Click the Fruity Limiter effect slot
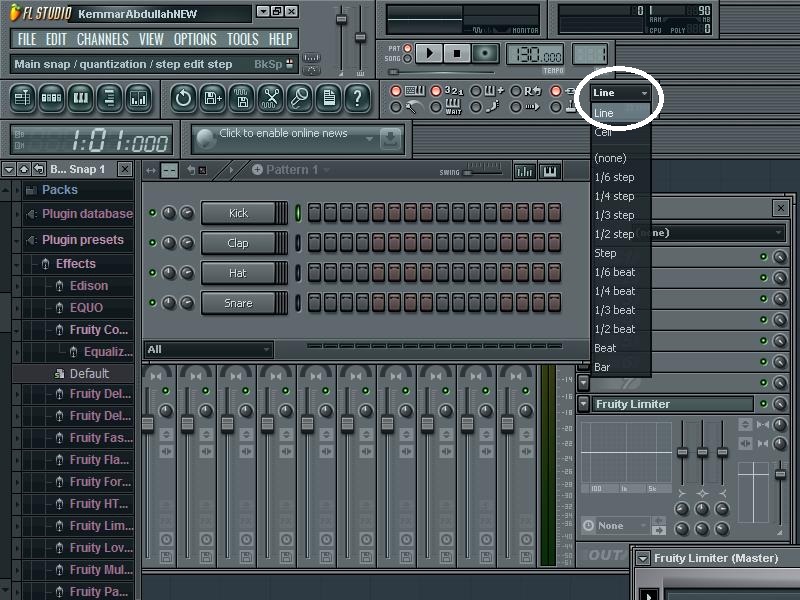Image resolution: width=800 pixels, height=600 pixels. click(672, 404)
